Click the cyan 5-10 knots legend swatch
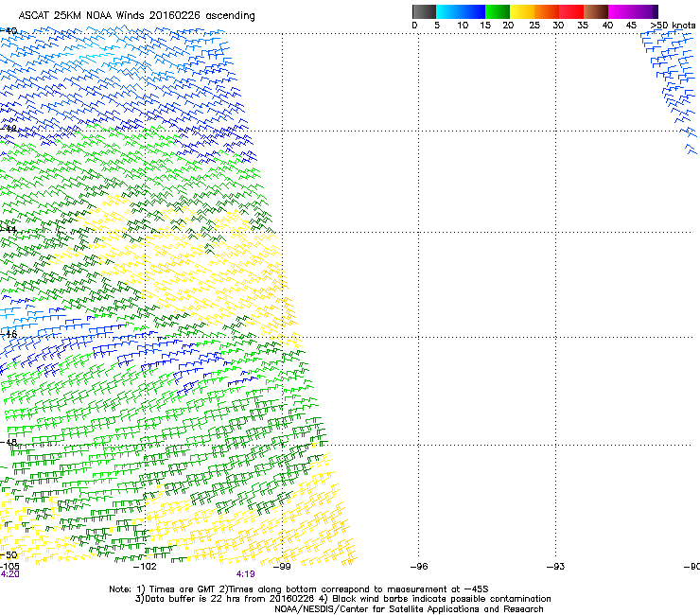 pyautogui.click(x=448, y=11)
